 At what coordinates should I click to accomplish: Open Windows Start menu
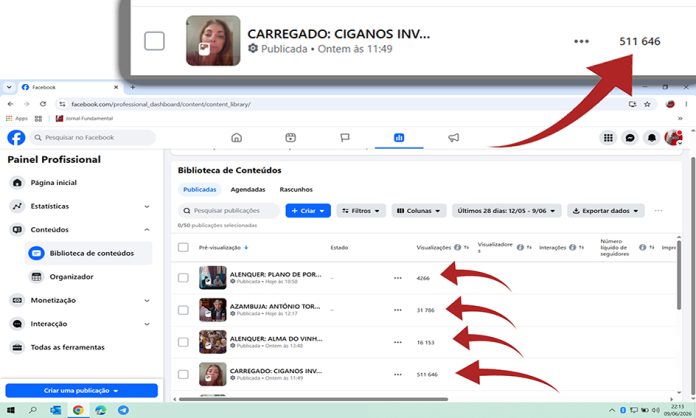[11, 410]
